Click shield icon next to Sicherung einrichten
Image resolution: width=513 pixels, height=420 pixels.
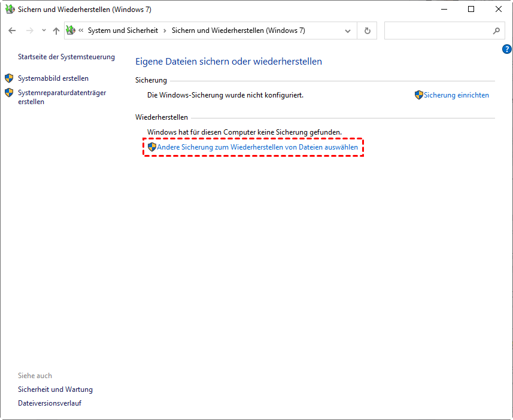coord(419,95)
